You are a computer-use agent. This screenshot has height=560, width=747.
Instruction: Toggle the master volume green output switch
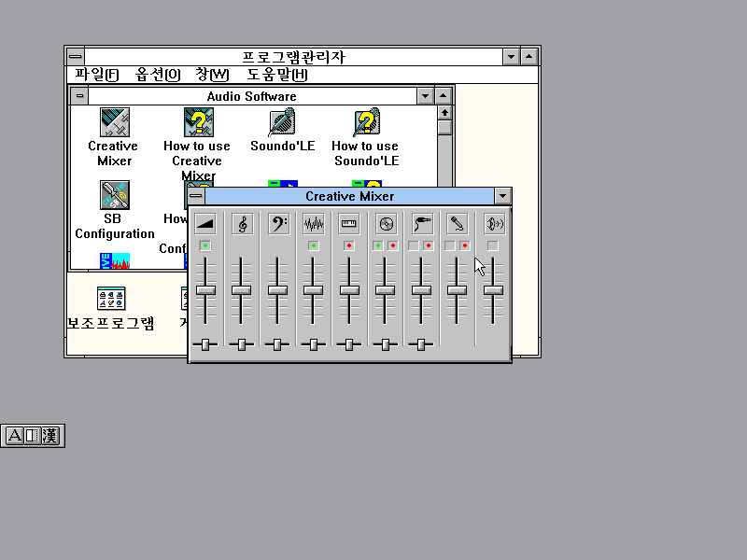pos(204,245)
